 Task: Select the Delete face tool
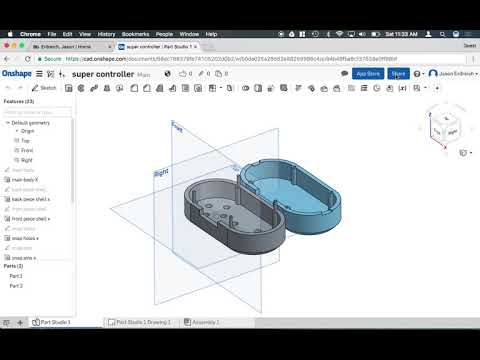311,88
